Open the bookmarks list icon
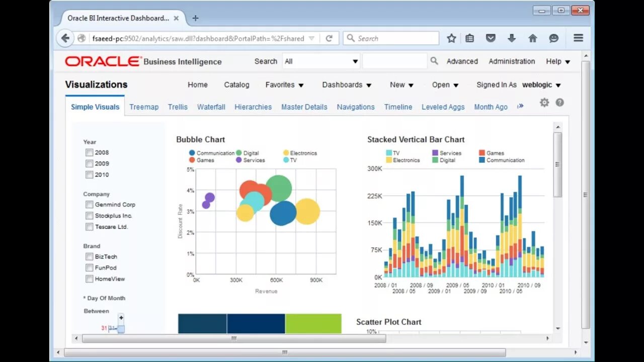The height and width of the screenshot is (362, 644). click(x=470, y=38)
